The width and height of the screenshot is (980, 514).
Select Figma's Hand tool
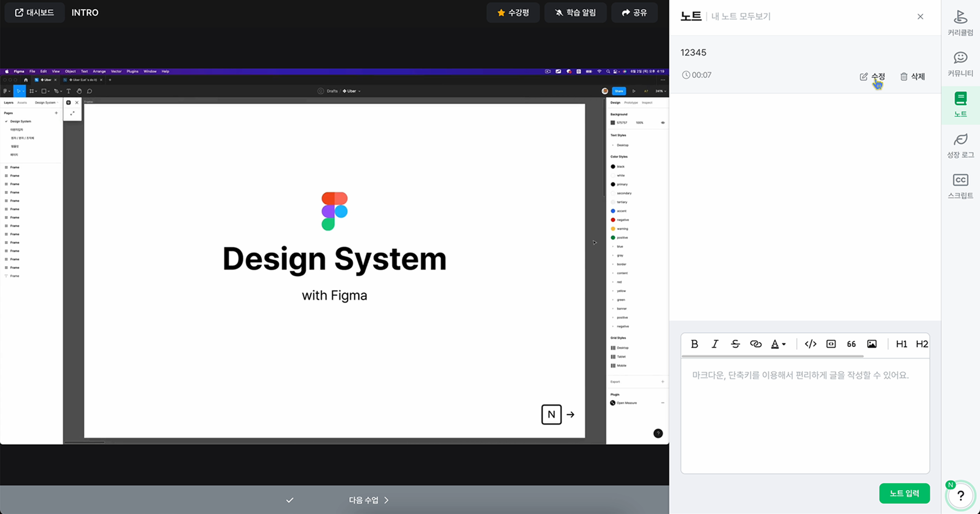(x=79, y=91)
